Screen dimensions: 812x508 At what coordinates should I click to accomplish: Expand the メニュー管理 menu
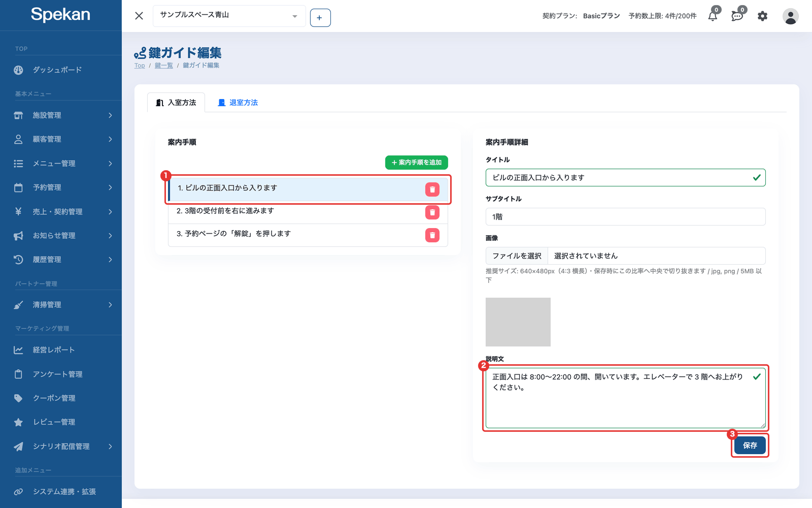pos(61,164)
